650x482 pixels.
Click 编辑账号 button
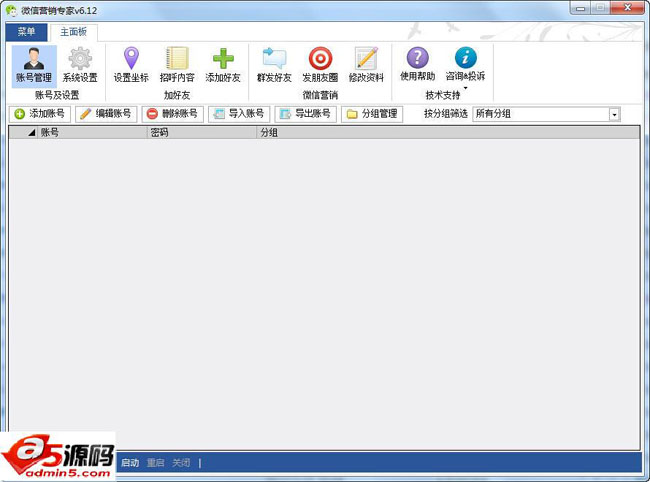click(106, 114)
